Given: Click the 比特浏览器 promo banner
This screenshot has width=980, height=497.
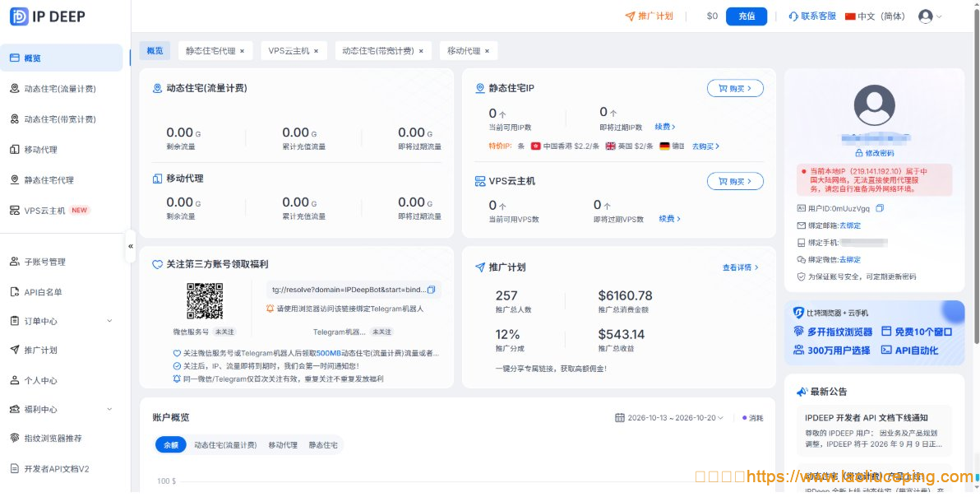Looking at the screenshot, I should coord(875,332).
